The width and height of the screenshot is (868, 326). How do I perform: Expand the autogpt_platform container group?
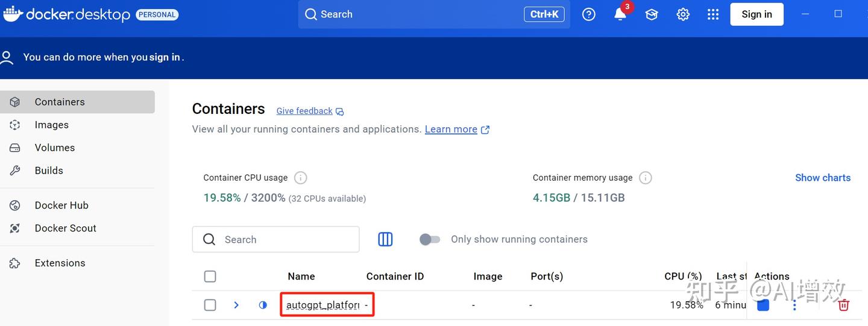pyautogui.click(x=236, y=305)
